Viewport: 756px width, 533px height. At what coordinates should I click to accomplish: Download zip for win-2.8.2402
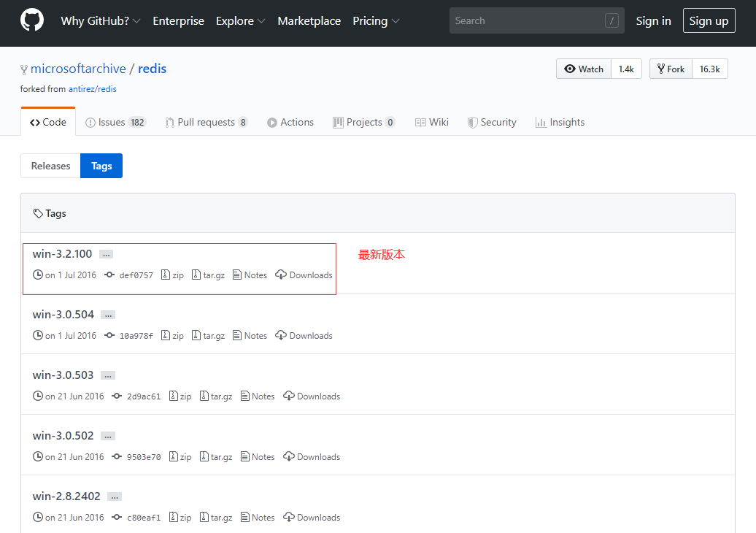pyautogui.click(x=180, y=517)
